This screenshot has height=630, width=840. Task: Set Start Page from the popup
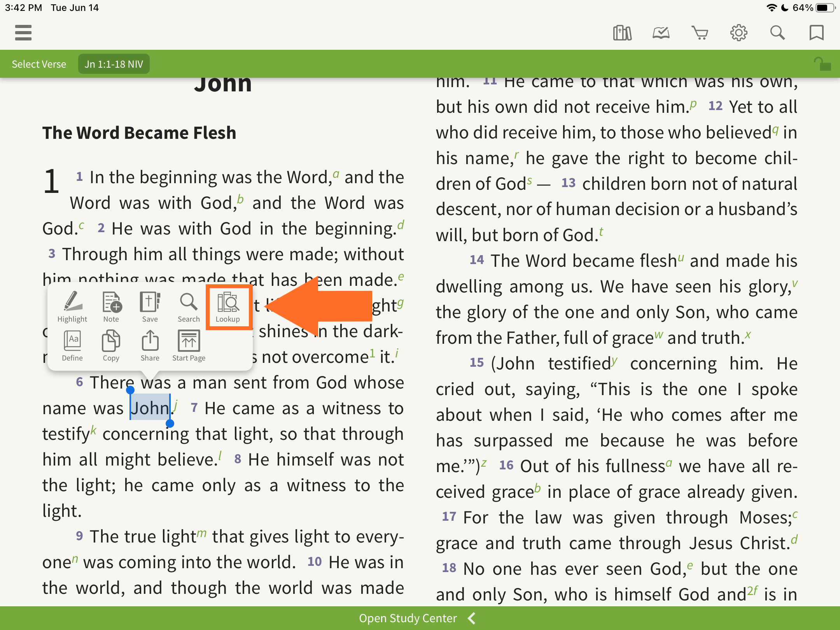tap(189, 346)
